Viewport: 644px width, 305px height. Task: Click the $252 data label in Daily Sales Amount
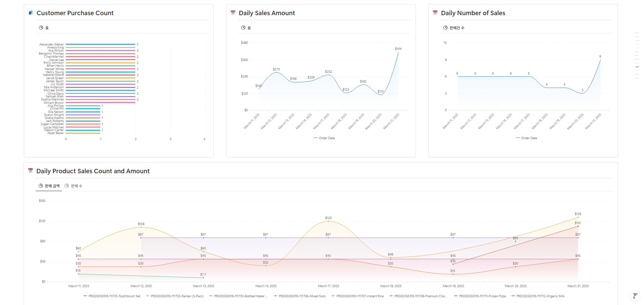click(x=328, y=72)
